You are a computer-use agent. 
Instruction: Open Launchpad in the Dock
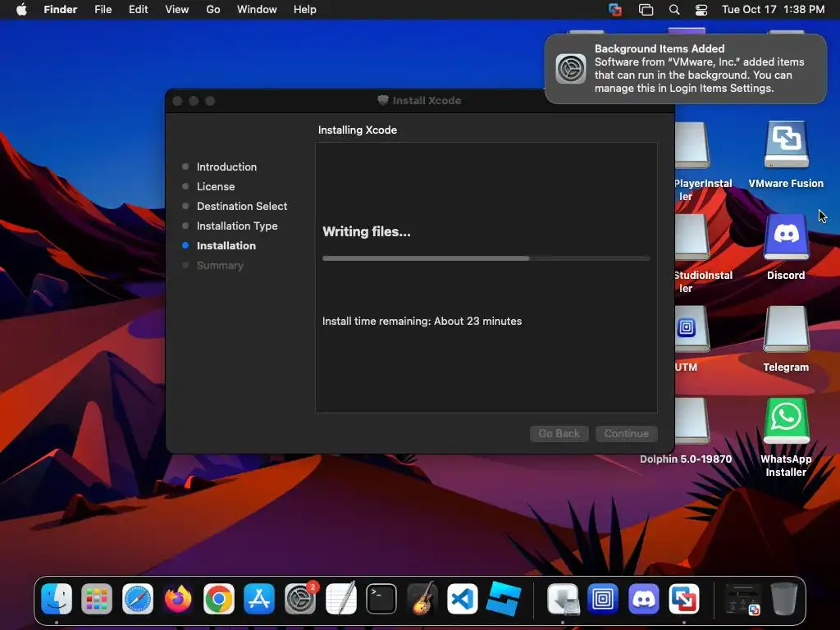point(97,598)
